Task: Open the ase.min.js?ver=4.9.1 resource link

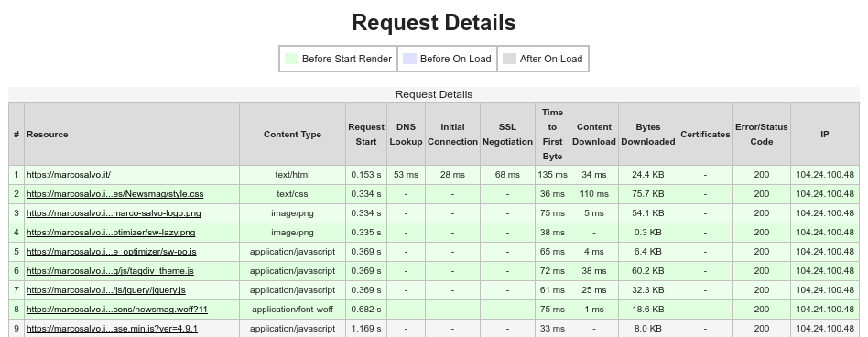Action: 112,329
